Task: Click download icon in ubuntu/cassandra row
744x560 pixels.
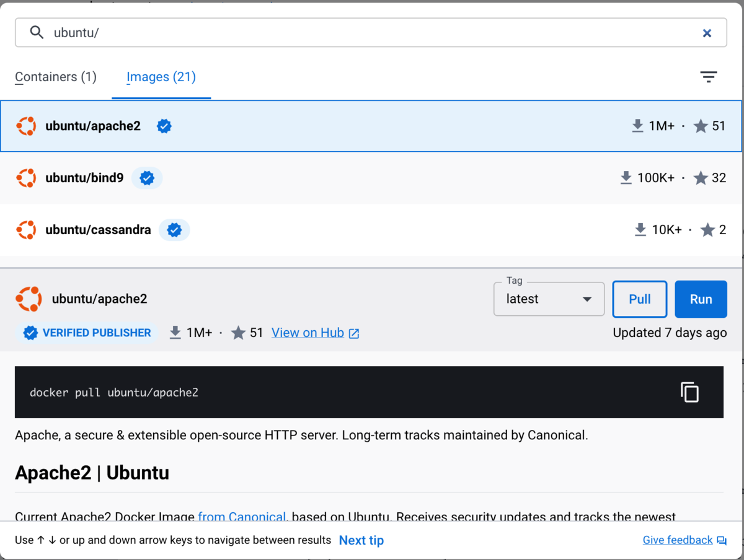Action: click(640, 230)
